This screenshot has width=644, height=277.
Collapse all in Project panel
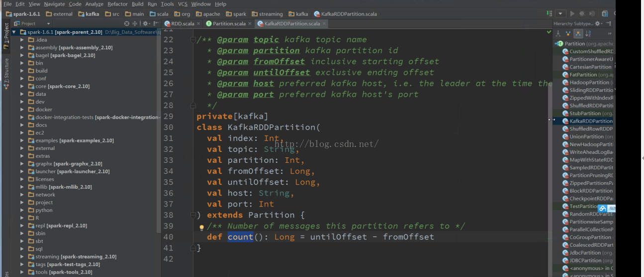coord(135,23)
